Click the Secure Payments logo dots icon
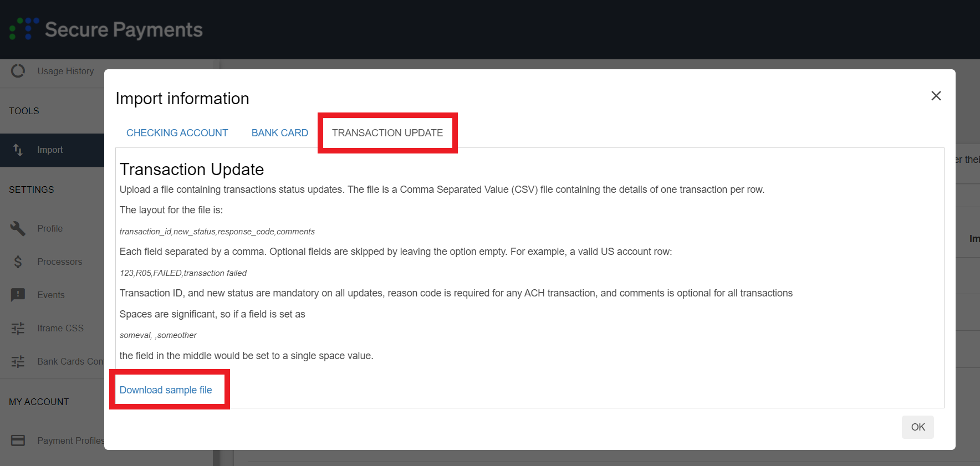The image size is (980, 466). coord(24,29)
